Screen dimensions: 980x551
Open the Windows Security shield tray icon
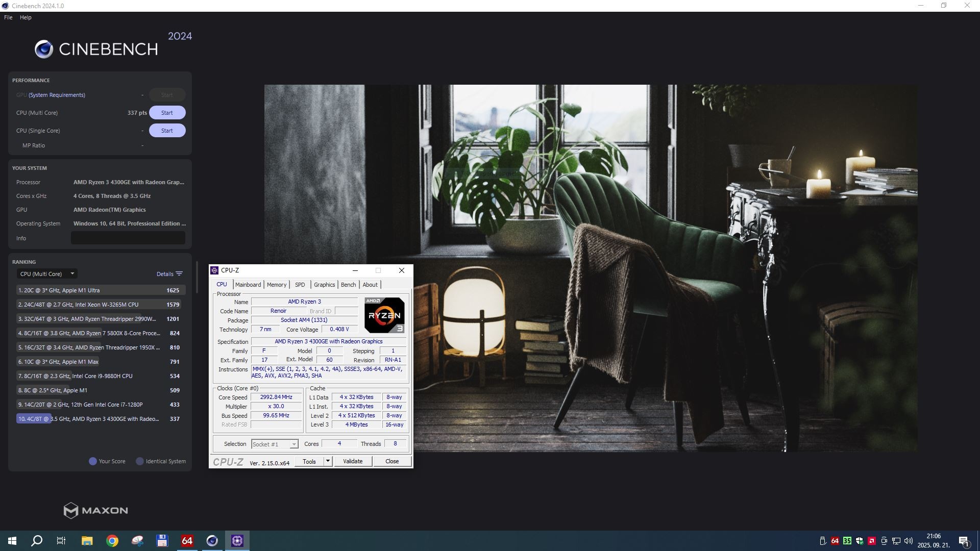coord(860,541)
